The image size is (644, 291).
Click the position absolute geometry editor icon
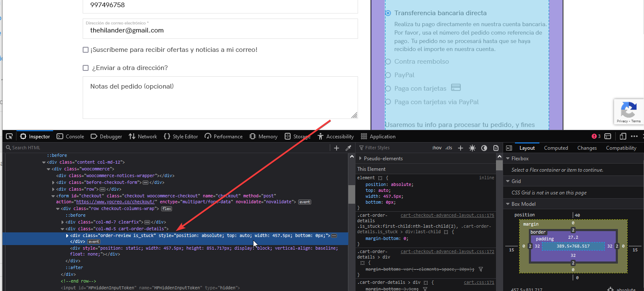[610, 289]
